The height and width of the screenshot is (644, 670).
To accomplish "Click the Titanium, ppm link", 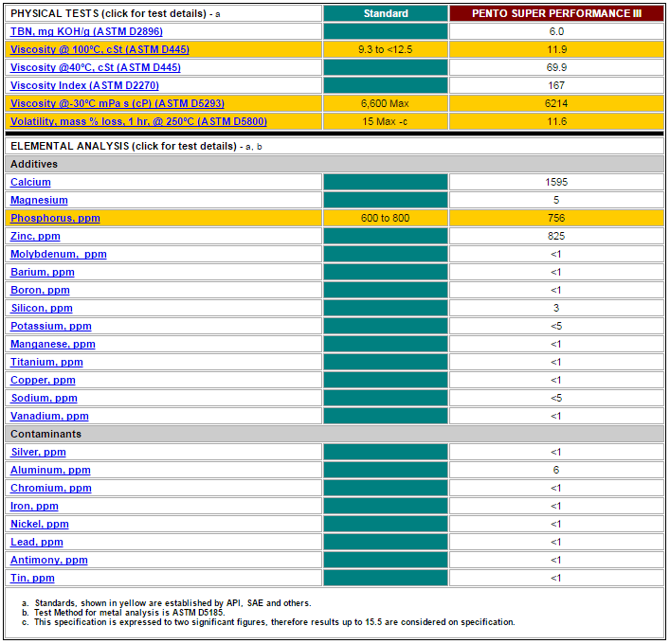I will [x=46, y=362].
